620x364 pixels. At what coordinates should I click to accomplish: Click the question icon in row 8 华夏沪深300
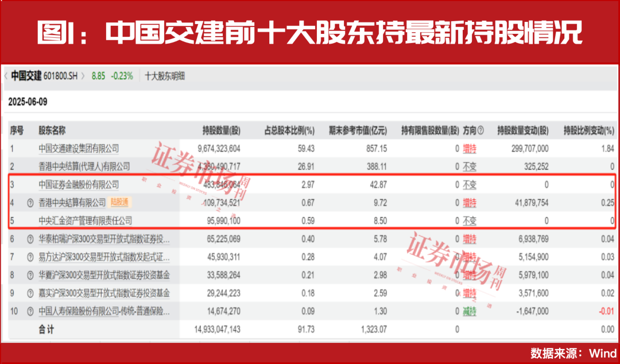[30, 276]
